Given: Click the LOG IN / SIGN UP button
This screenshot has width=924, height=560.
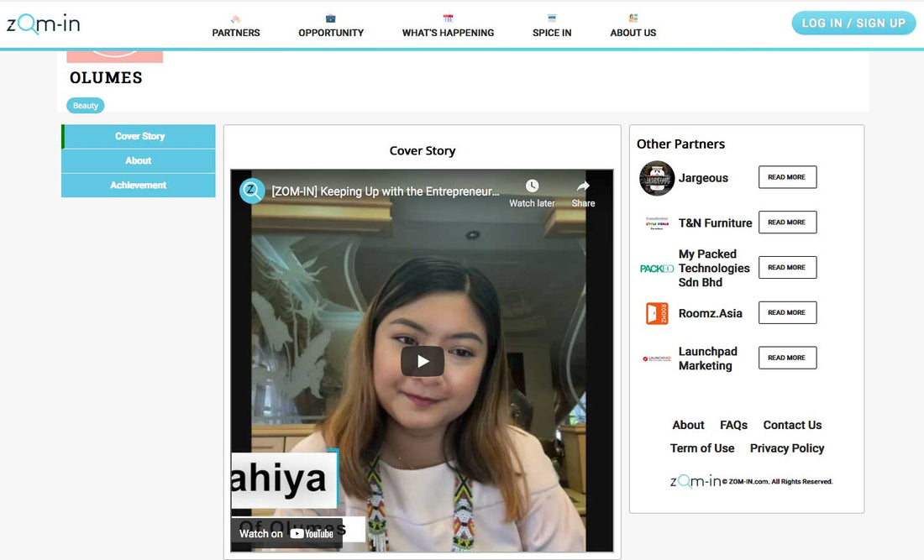Looking at the screenshot, I should 853,23.
